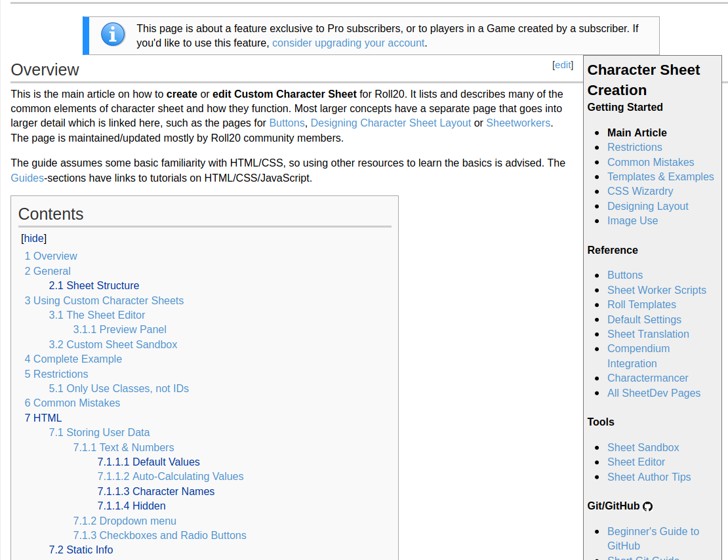
Task: Open Sheet Translation sidebar link
Action: pyautogui.click(x=648, y=334)
